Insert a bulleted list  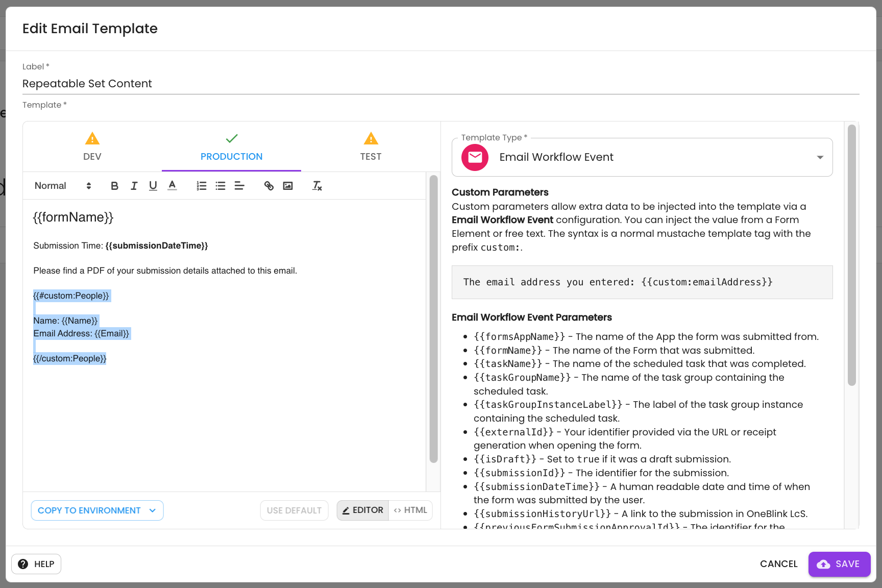[x=220, y=186]
